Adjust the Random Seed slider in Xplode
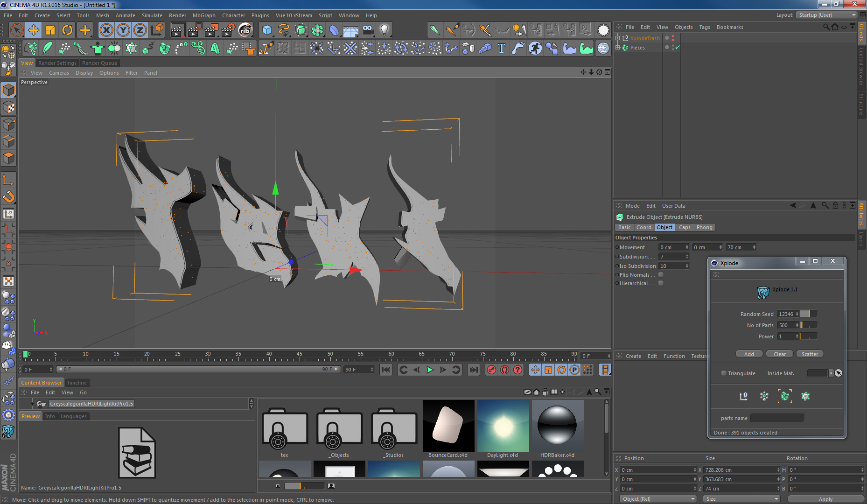Image resolution: width=867 pixels, height=504 pixels. point(809,314)
